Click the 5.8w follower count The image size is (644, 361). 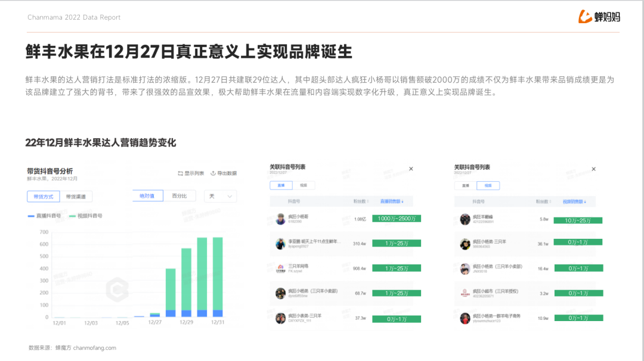544,219
